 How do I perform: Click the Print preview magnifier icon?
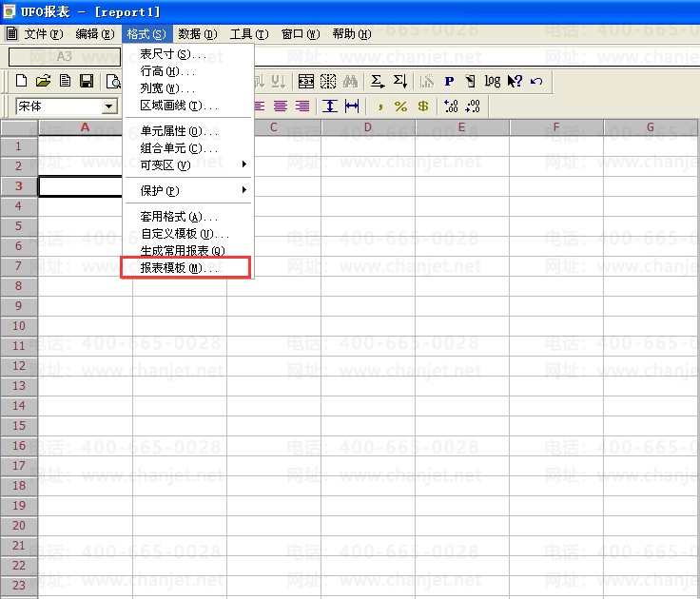(113, 81)
